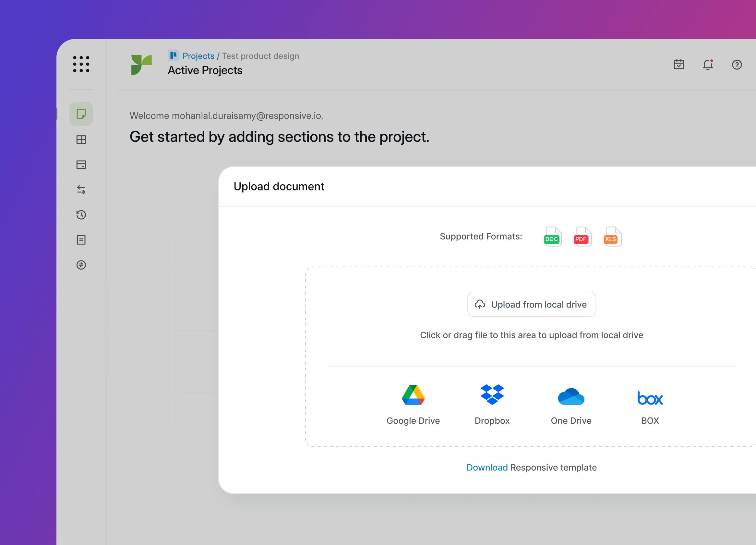Open the nine-dot app launcher grid
Viewport: 756px width, 545px height.
tap(81, 64)
